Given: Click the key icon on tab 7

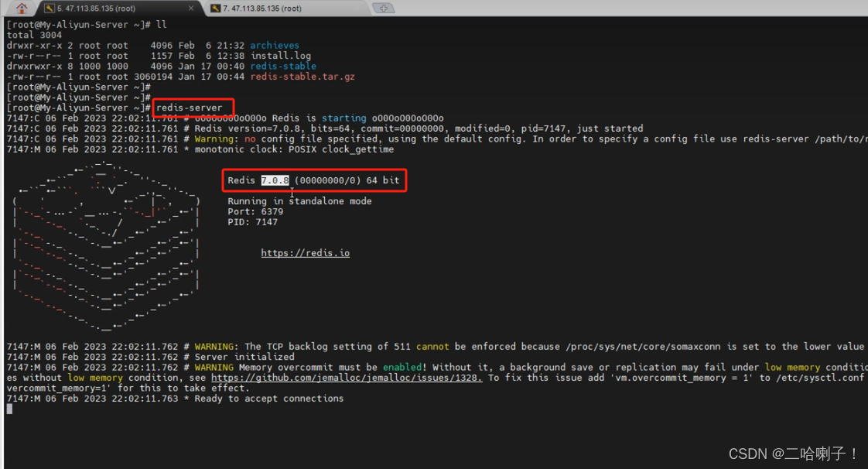Looking at the screenshot, I should pos(215,9).
